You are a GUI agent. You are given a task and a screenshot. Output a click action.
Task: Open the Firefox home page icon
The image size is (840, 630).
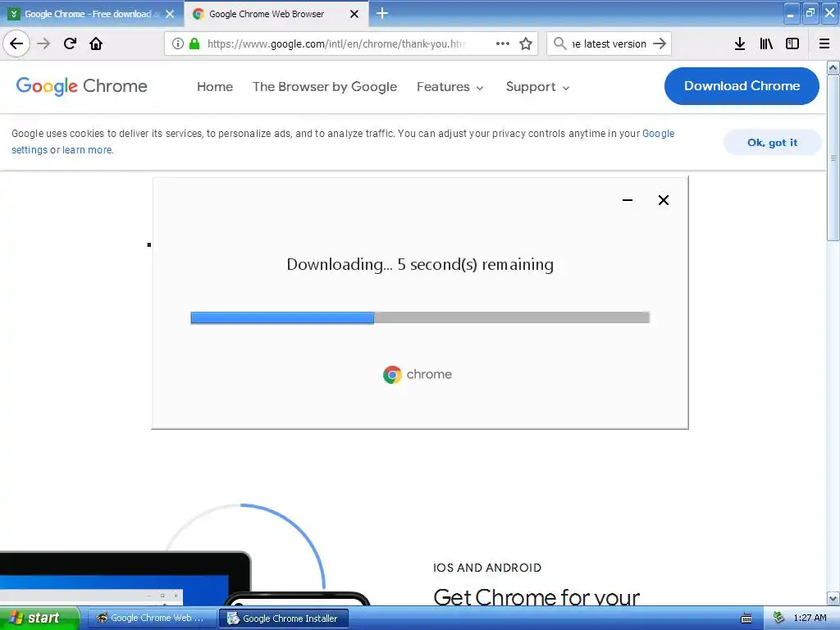coord(96,43)
